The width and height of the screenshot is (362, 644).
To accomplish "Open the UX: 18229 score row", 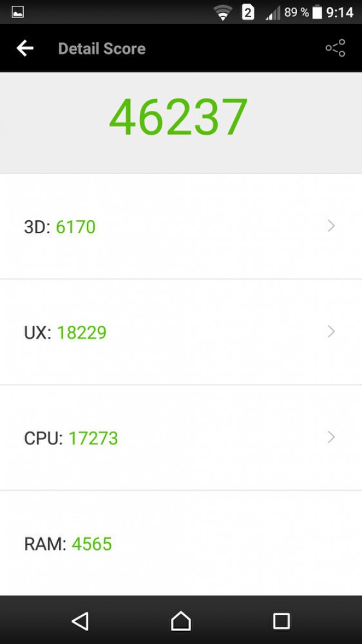I will pos(181,332).
